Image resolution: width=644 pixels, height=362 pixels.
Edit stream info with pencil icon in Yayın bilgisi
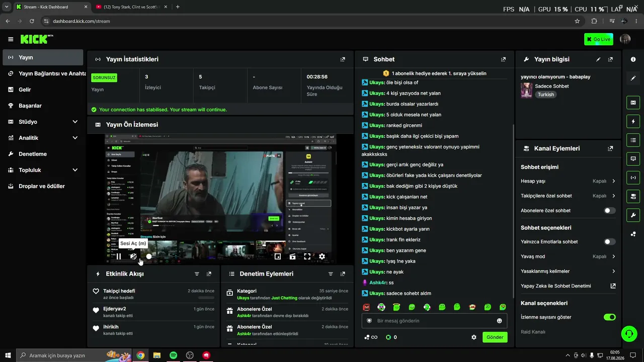(x=598, y=59)
